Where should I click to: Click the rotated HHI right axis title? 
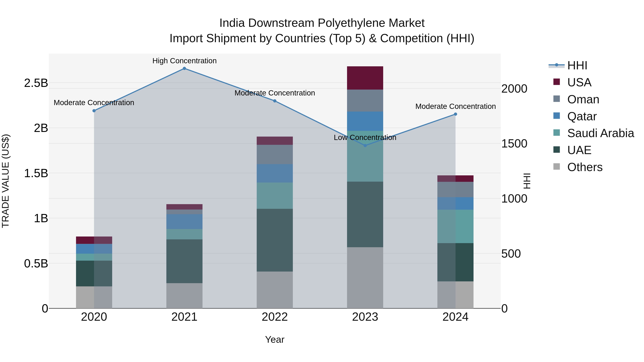point(527,181)
